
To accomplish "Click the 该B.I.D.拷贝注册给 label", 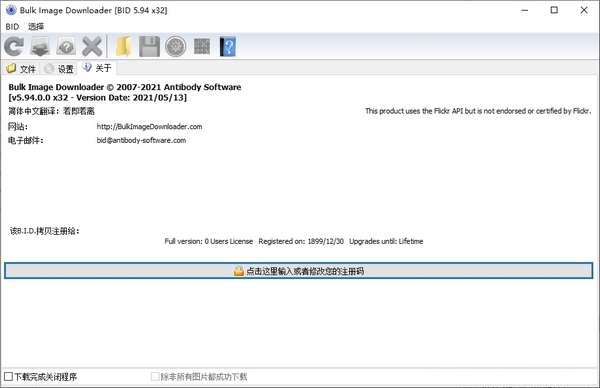I will pyautogui.click(x=44, y=231).
